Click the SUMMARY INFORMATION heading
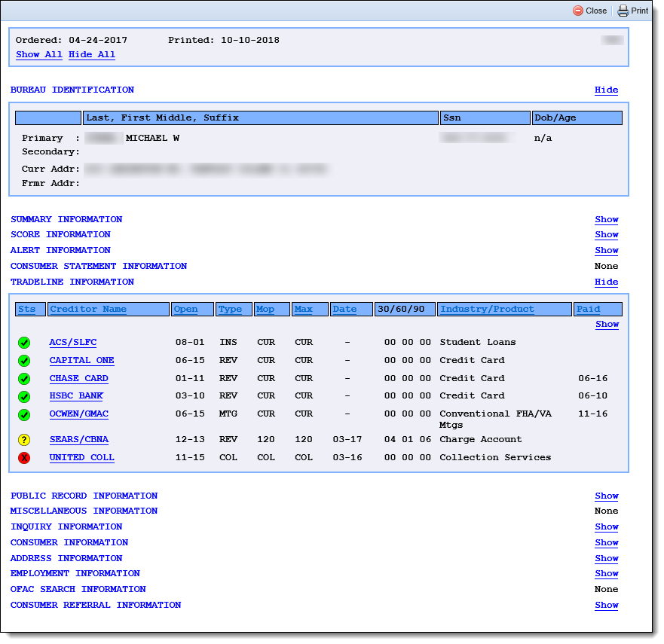The height and width of the screenshot is (644, 664). point(66,219)
